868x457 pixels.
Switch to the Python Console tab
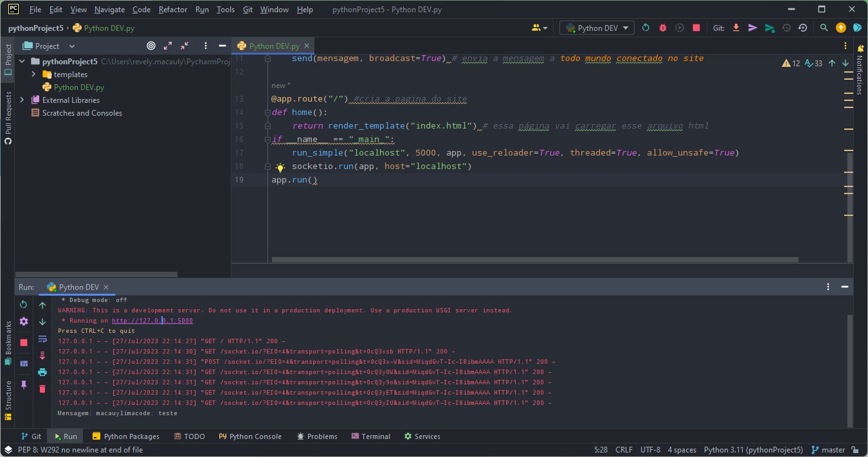pos(250,436)
